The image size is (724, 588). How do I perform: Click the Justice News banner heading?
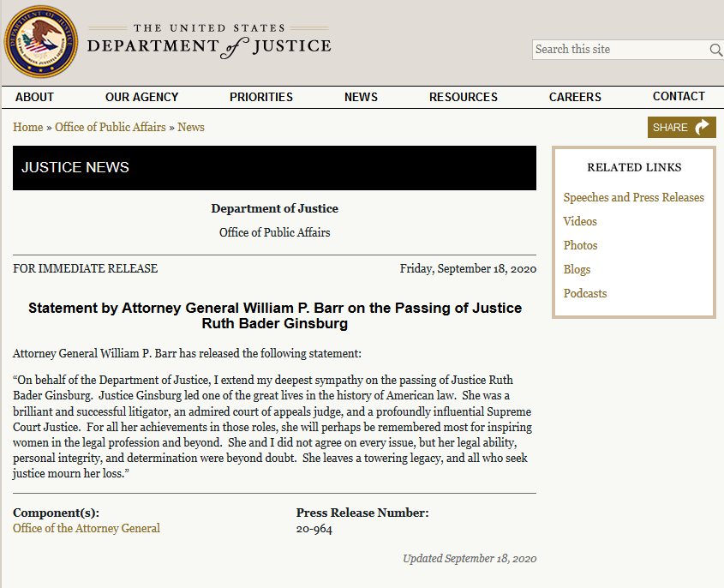[x=75, y=167]
